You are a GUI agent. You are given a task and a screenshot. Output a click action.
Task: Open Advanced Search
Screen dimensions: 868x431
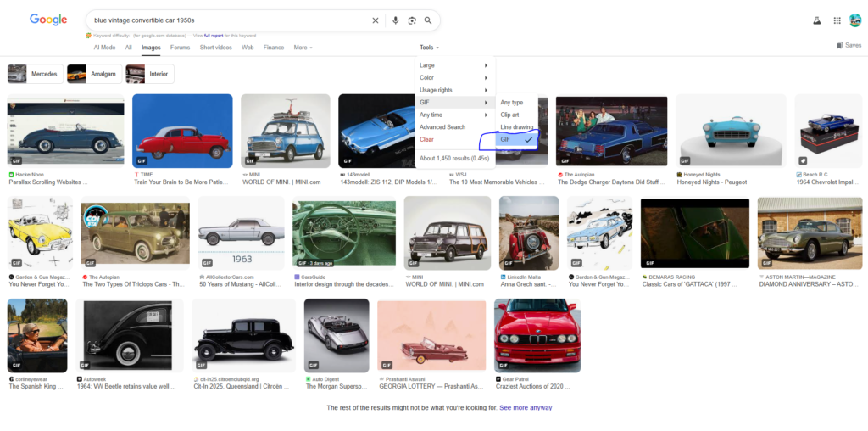(x=442, y=127)
